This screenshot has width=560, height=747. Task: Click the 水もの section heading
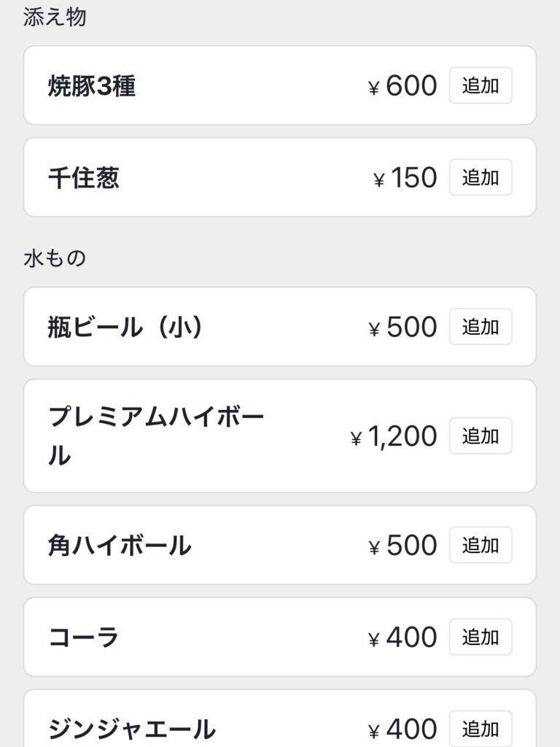pyautogui.click(x=55, y=258)
